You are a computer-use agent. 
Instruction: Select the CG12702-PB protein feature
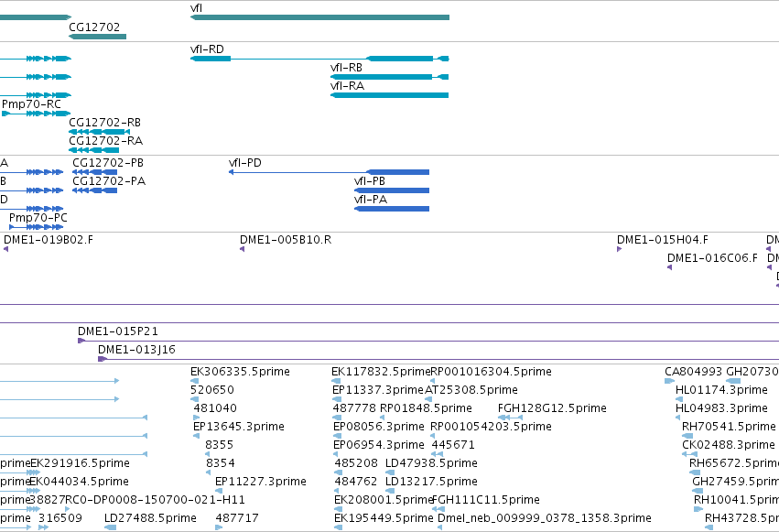(x=95, y=172)
